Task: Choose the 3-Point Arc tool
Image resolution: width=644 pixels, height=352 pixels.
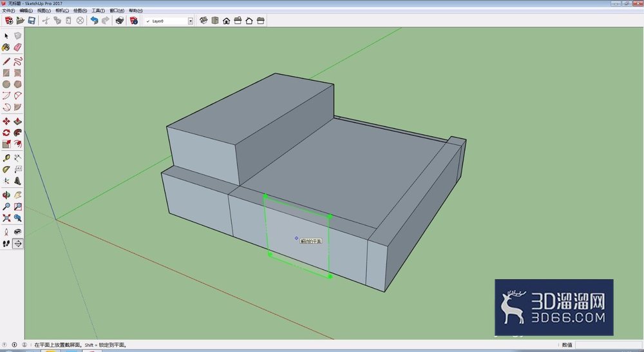Action: pos(6,107)
